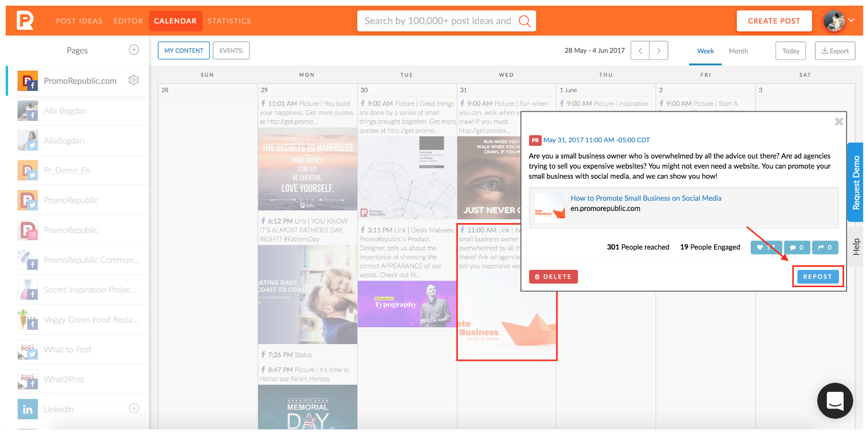Open Friday 9:00 AM Picture post
Screen dimensions: 868x433
click(x=700, y=103)
